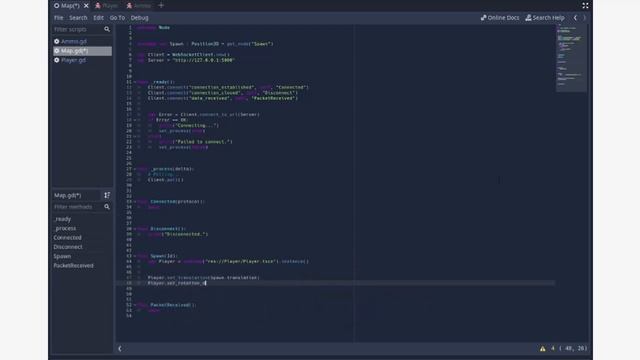This screenshot has width=640, height=360.
Task: Collapse the _ready function at line 11
Action: 135,82
